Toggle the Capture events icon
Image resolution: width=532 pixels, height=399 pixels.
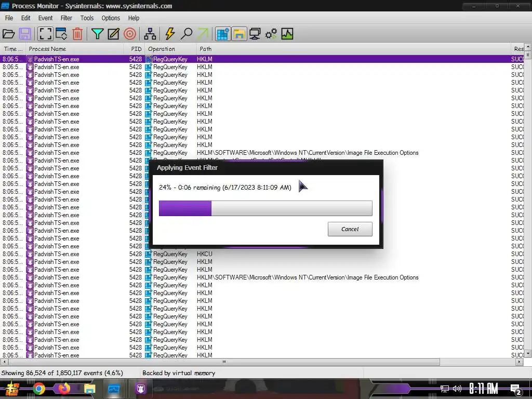pyautogui.click(x=45, y=34)
